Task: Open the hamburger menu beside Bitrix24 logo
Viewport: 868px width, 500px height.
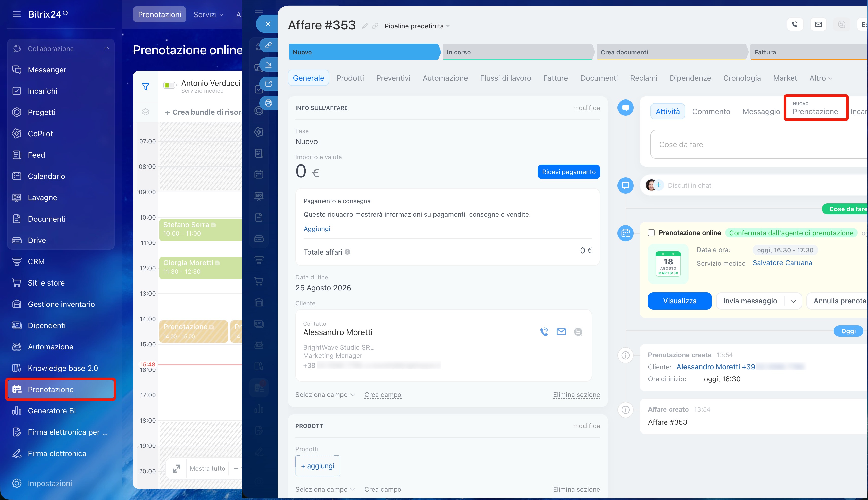Action: tap(16, 14)
